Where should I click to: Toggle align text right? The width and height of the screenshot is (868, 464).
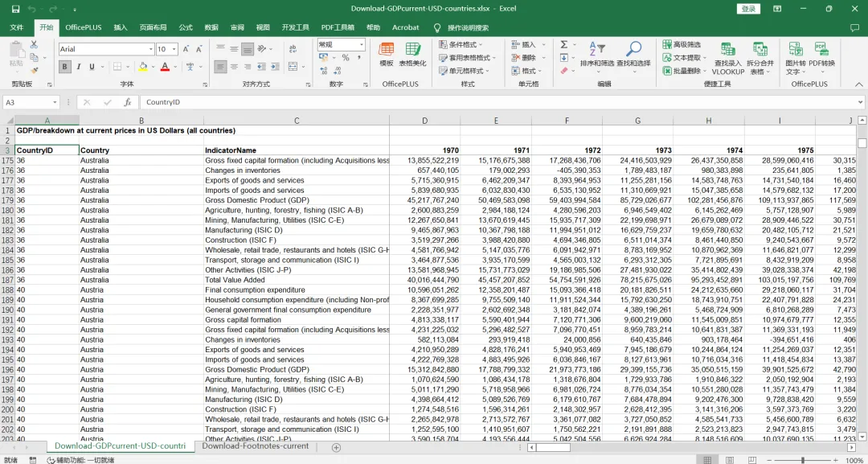247,67
